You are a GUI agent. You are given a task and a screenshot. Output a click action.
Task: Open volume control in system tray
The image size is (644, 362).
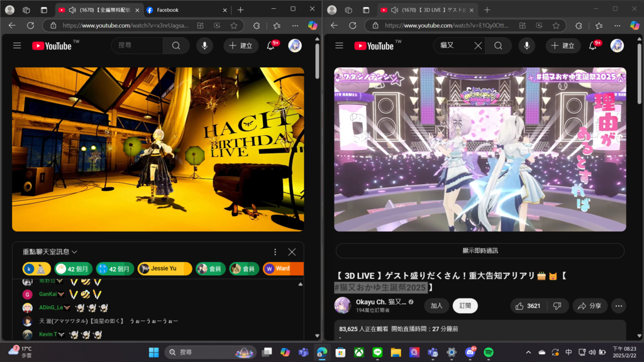(x=592, y=352)
